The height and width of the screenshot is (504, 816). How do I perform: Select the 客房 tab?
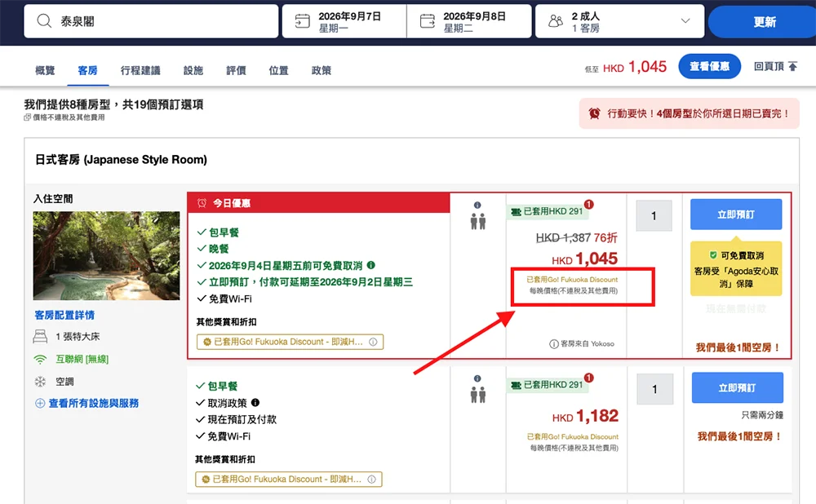(88, 70)
